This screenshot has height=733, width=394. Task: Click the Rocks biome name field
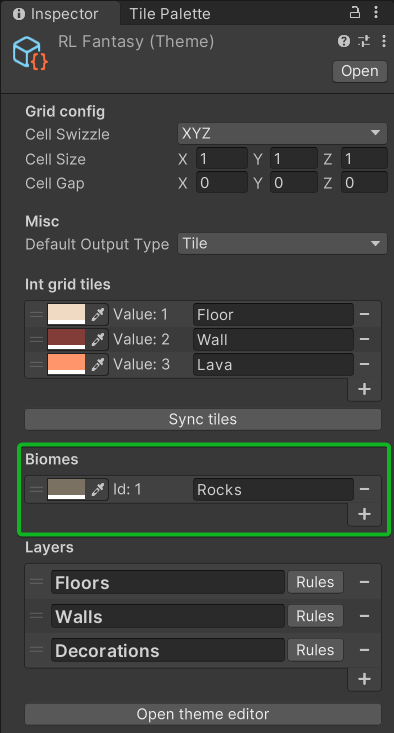(x=273, y=489)
